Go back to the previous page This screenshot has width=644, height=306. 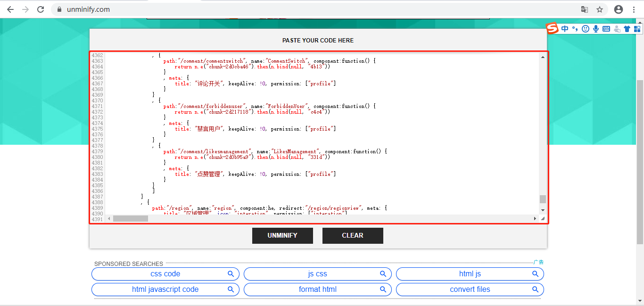coord(10,9)
